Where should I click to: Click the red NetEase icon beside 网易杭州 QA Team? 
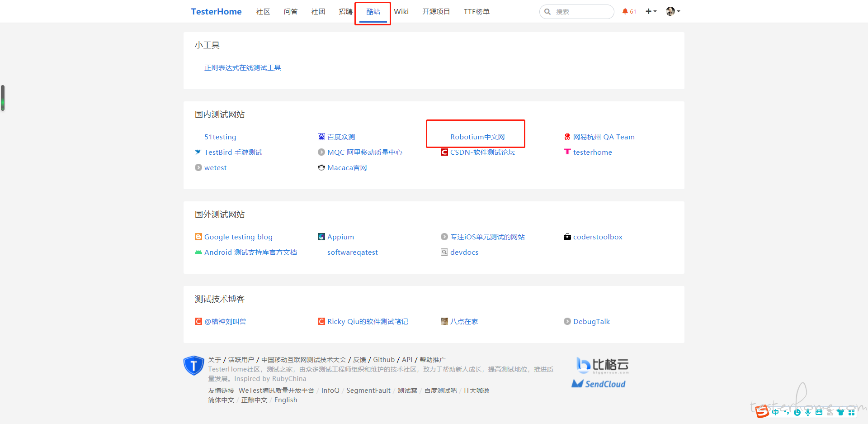tap(567, 137)
